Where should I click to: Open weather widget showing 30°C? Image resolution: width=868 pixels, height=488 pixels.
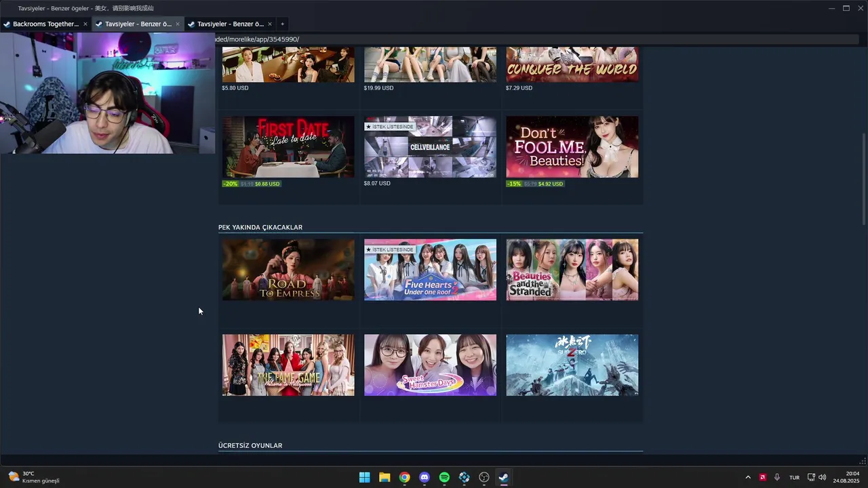click(x=34, y=477)
